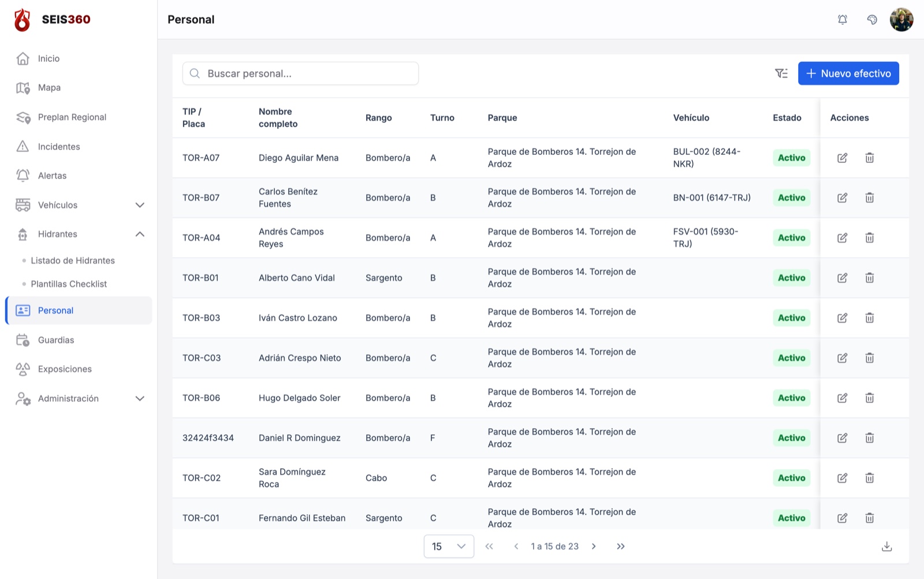924x579 pixels.
Task: Click the Activo badge for TOR-A07
Action: 792,158
